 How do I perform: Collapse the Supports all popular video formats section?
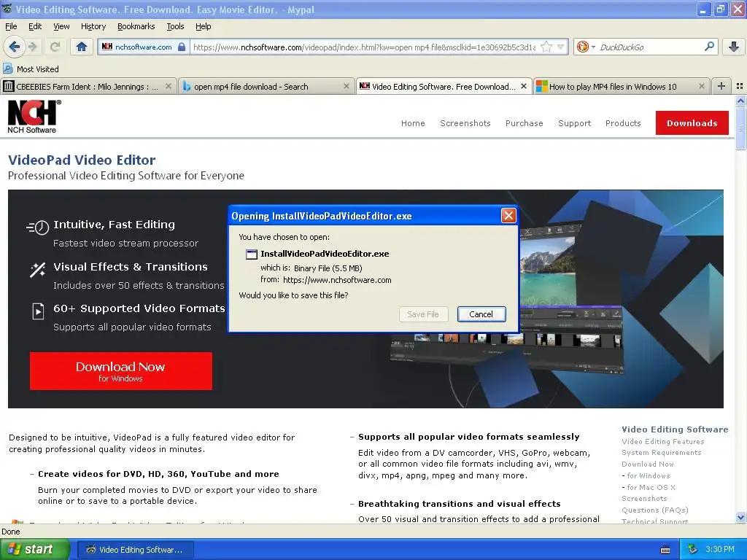[352, 437]
